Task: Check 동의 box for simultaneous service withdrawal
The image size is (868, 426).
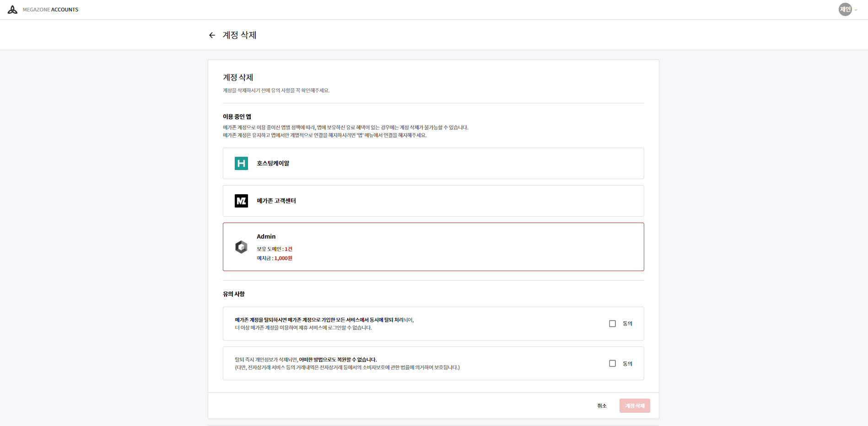Action: [612, 324]
